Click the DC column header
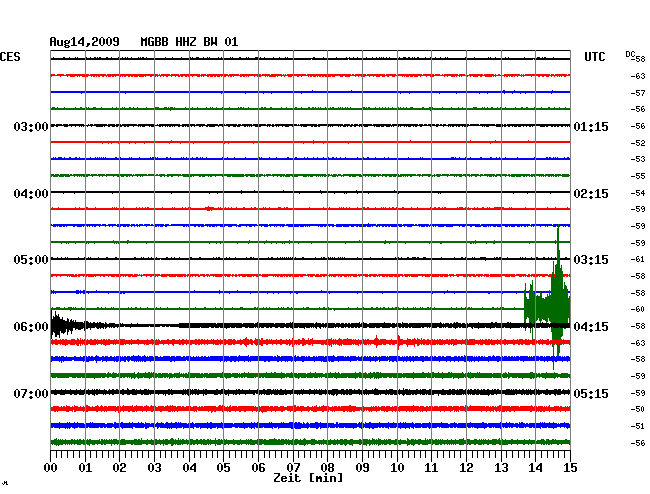This screenshot has width=650, height=494. [x=630, y=54]
